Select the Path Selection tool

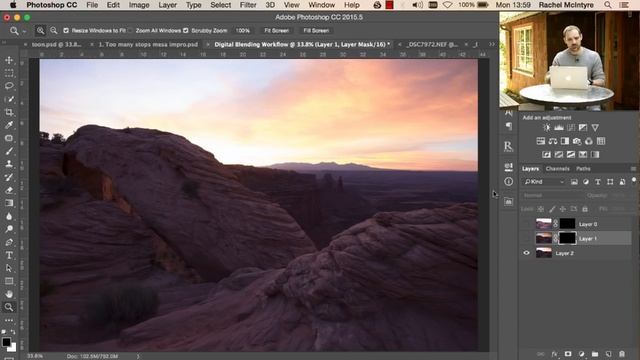(x=9, y=268)
